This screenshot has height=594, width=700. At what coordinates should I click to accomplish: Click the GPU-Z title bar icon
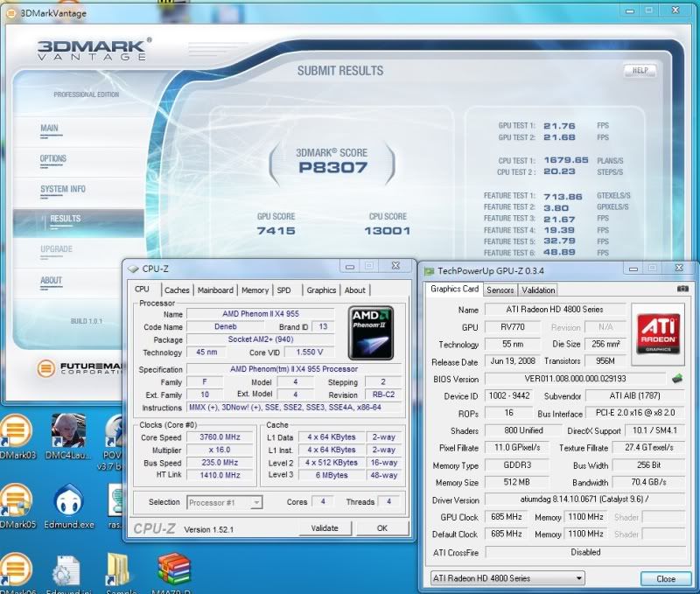(x=429, y=271)
